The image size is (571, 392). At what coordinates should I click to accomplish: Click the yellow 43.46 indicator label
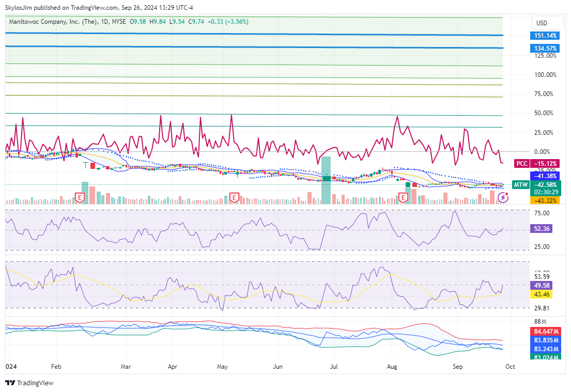tap(543, 294)
